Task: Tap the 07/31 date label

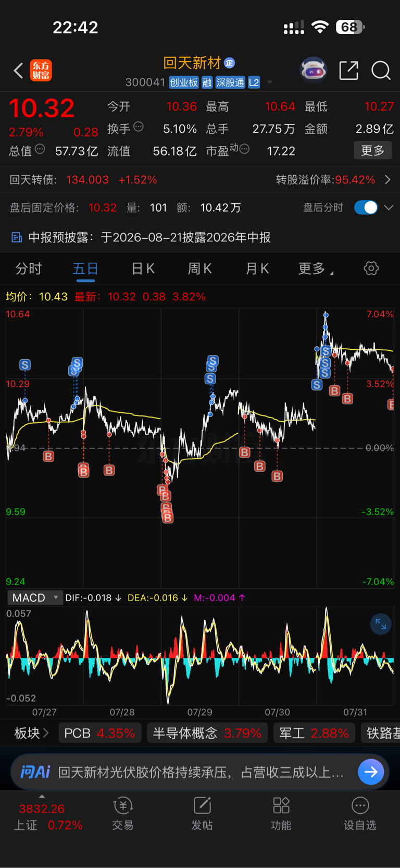Action: pyautogui.click(x=355, y=712)
